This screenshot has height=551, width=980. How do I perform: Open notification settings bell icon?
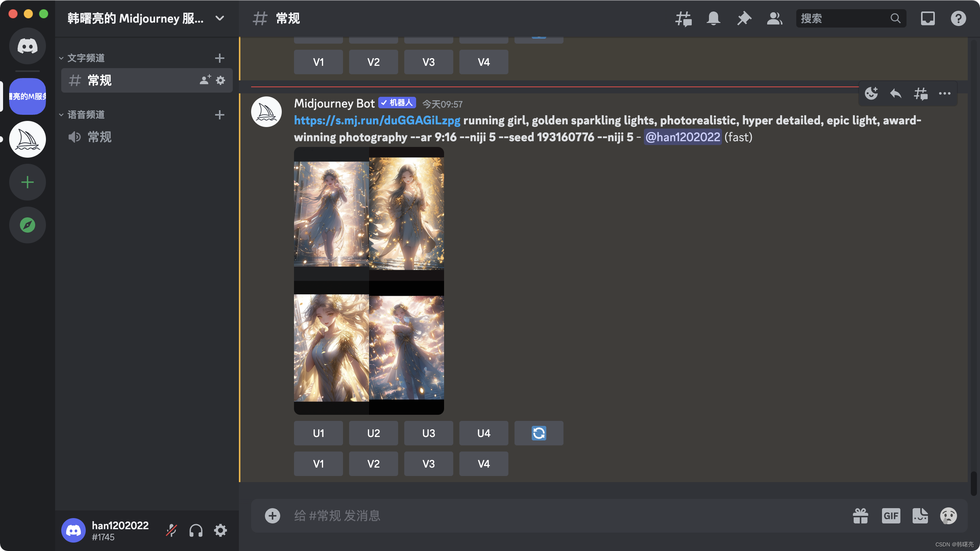click(x=714, y=18)
